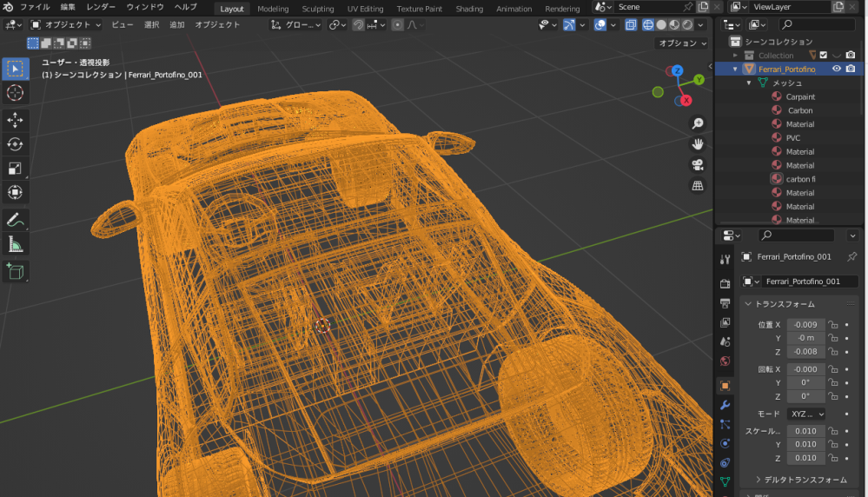Open the Global transform orientation dropdown
Screen dimensions: 868x497
pos(296,25)
